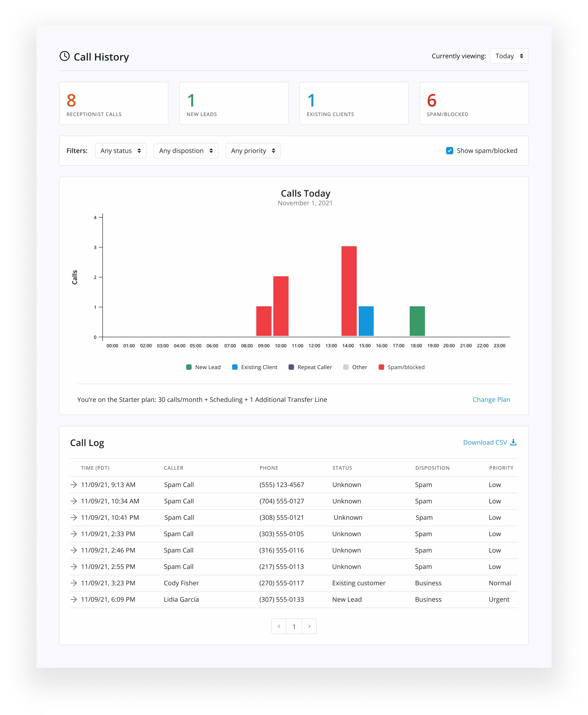Click arrow icon for 2:46 PM call
Screen dimensions: 588x715
(73, 550)
